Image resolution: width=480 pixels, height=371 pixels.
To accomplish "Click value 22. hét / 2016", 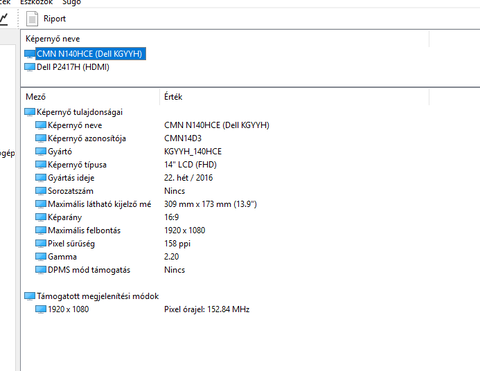I will [x=188, y=178].
